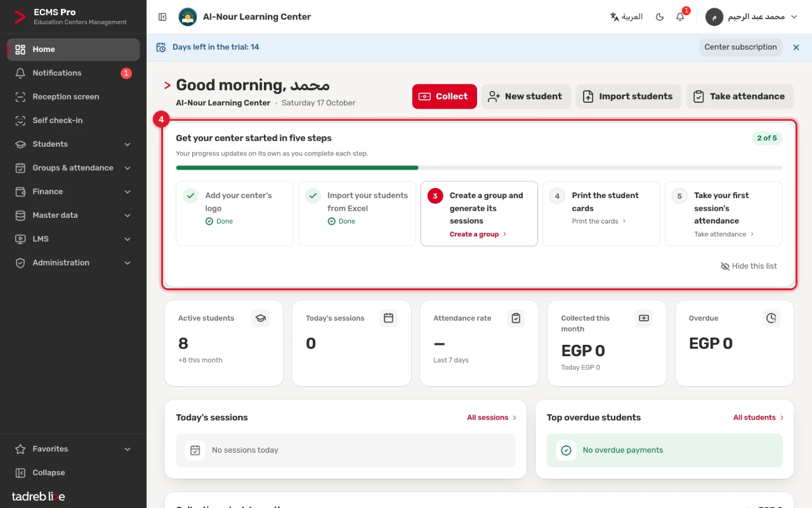Click the LMS monitor icon in sidebar
This screenshot has height=508, width=812.
tap(20, 239)
